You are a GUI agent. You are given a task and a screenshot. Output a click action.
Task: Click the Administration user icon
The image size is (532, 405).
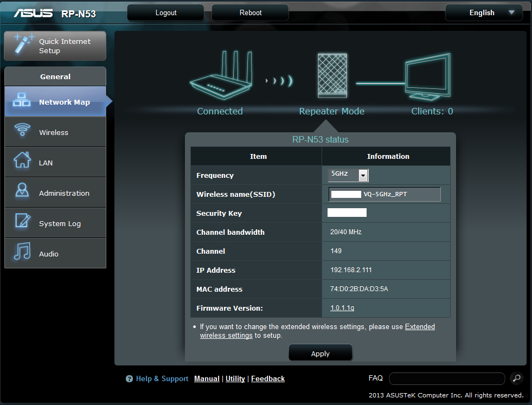[x=22, y=191]
